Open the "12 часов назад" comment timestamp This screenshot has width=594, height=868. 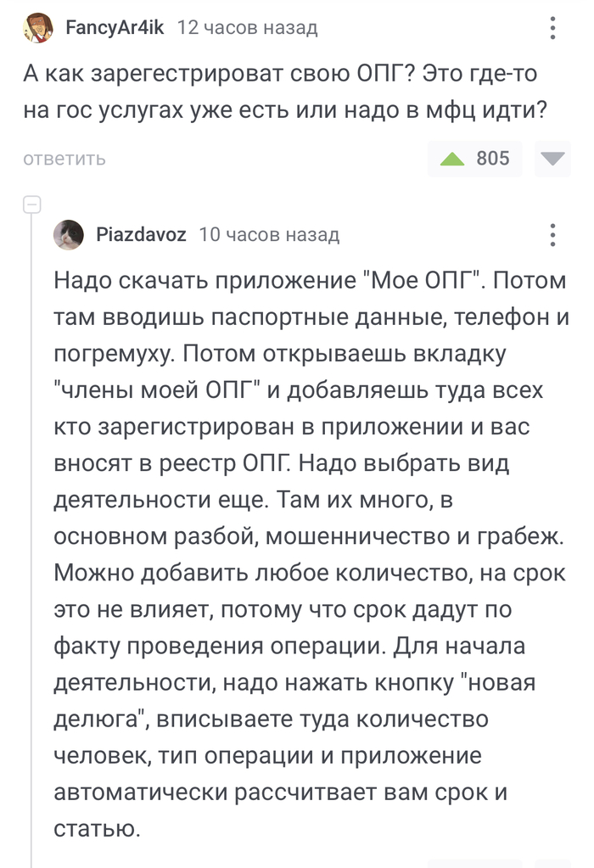click(247, 29)
